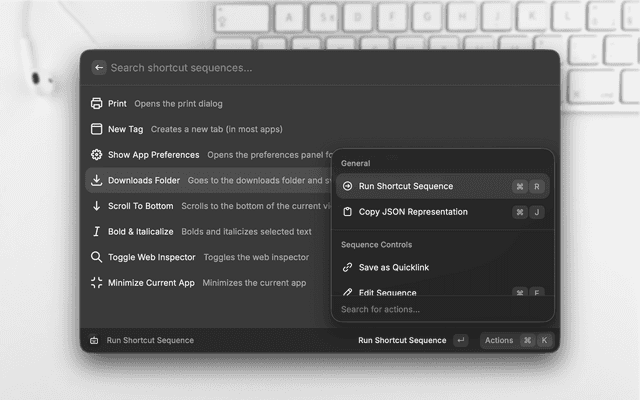Click the Toggle Web Inspector magnifier icon
This screenshot has height=400, width=640.
point(97,257)
